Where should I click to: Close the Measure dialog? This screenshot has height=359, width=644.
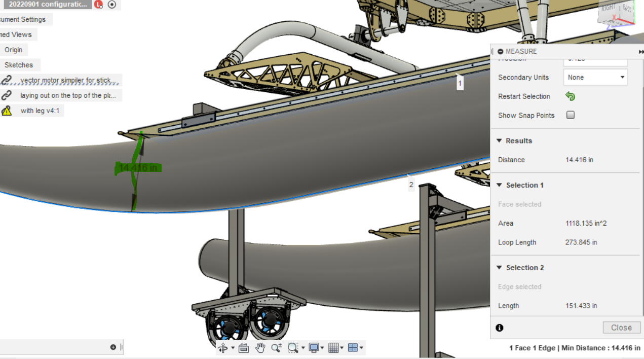[x=622, y=328]
